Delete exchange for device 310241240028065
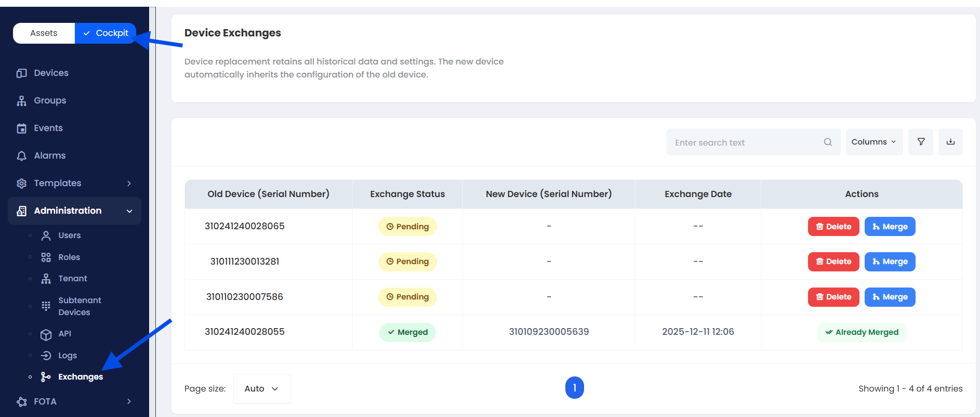The image size is (980, 417). 833,227
